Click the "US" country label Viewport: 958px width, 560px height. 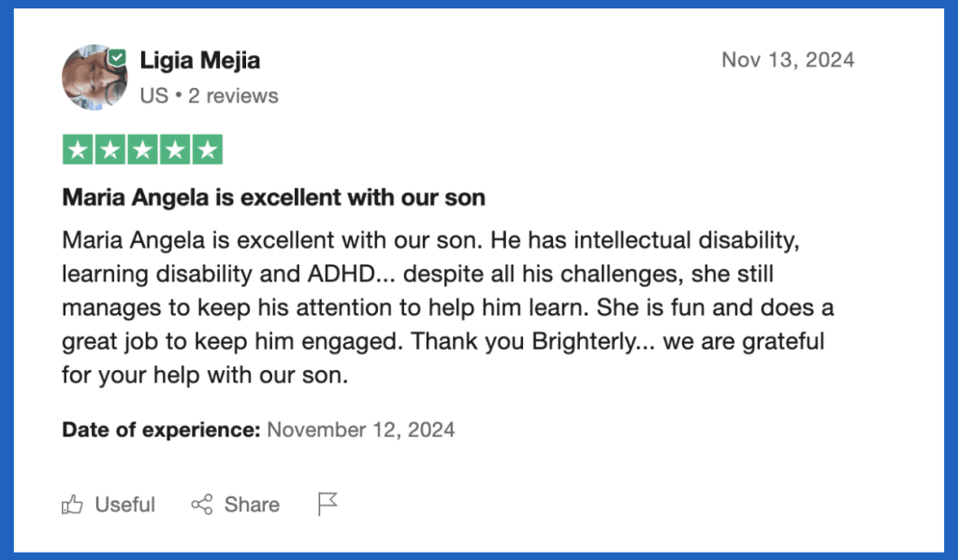pos(154,96)
